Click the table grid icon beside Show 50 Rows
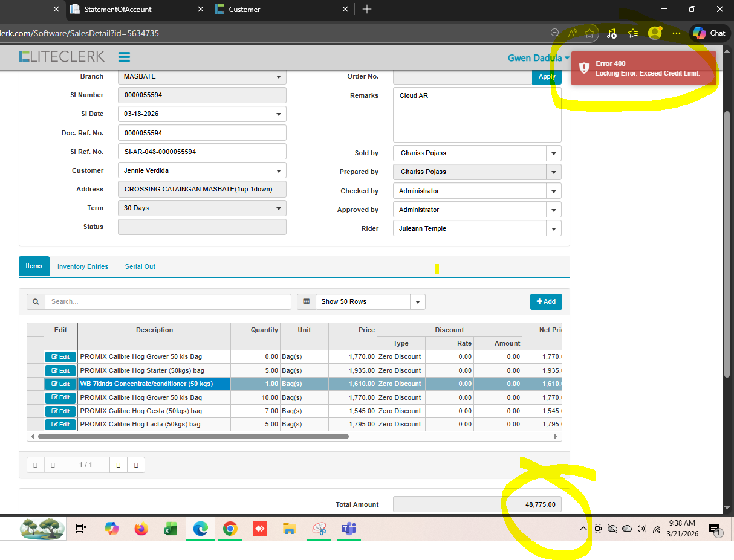The height and width of the screenshot is (560, 734). coord(306,301)
